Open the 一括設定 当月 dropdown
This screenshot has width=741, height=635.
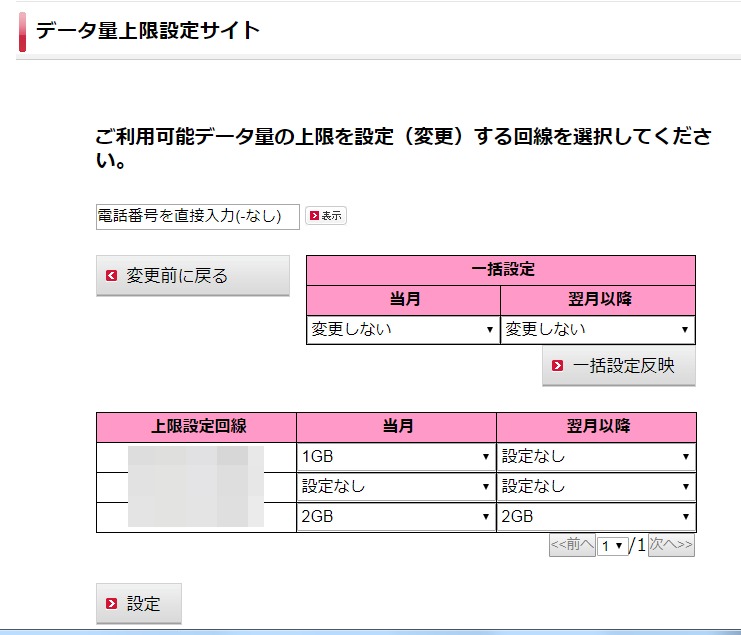coord(402,330)
